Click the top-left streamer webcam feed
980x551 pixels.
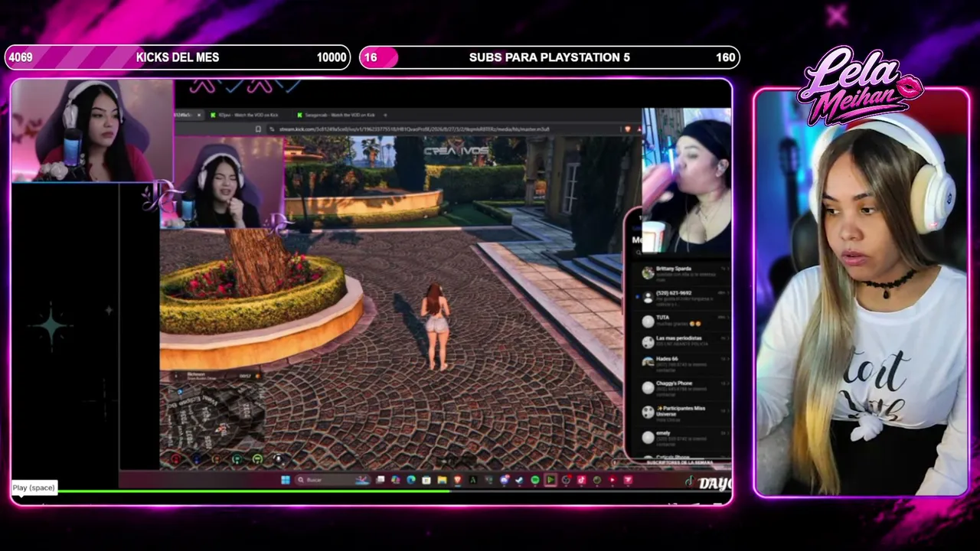pos(92,130)
